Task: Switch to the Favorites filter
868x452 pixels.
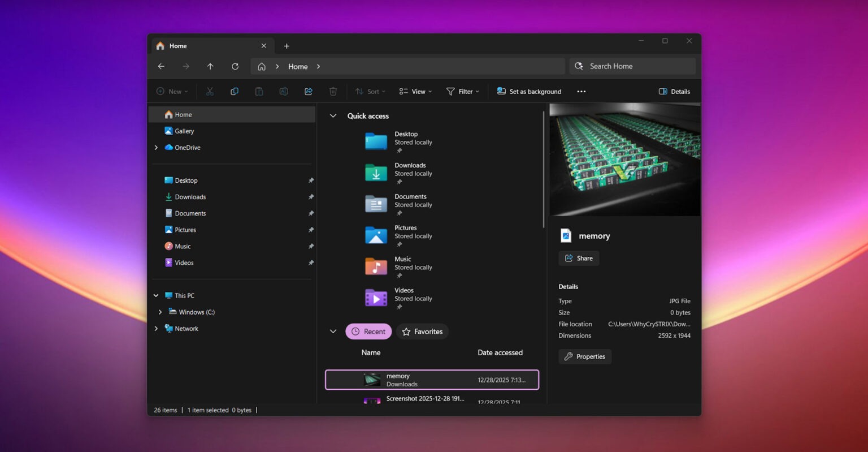Action: 422,332
